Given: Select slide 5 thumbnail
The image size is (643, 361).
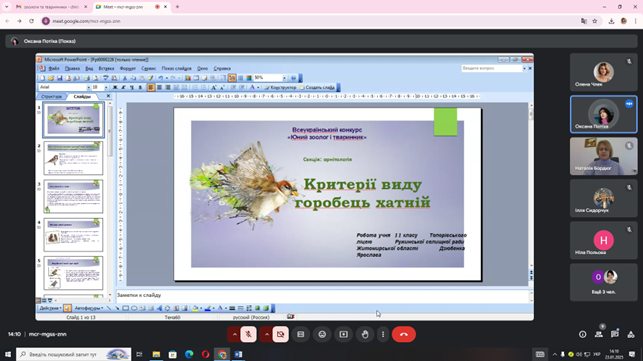Looking at the screenshot, I should point(73,273).
